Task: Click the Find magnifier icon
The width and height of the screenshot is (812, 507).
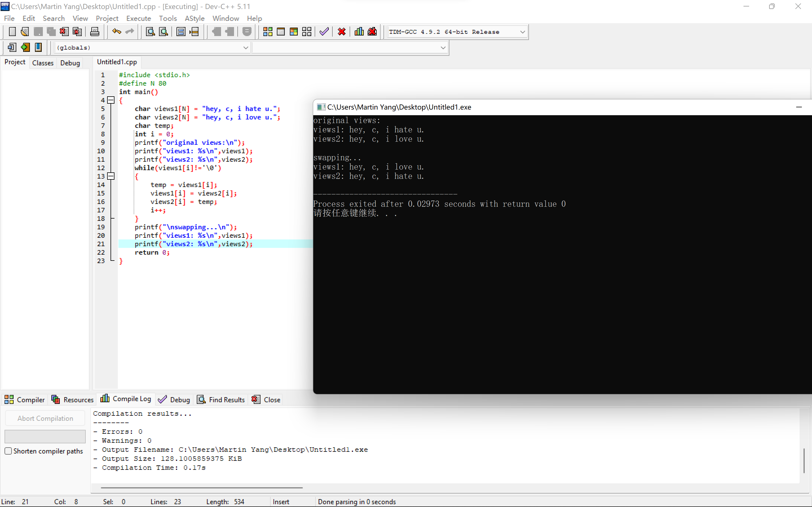Action: [x=150, y=32]
